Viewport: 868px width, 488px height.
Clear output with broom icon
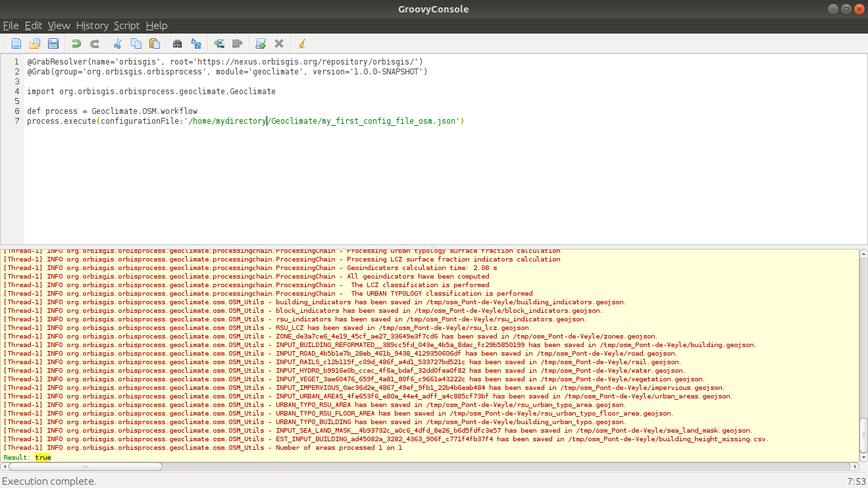click(x=302, y=43)
